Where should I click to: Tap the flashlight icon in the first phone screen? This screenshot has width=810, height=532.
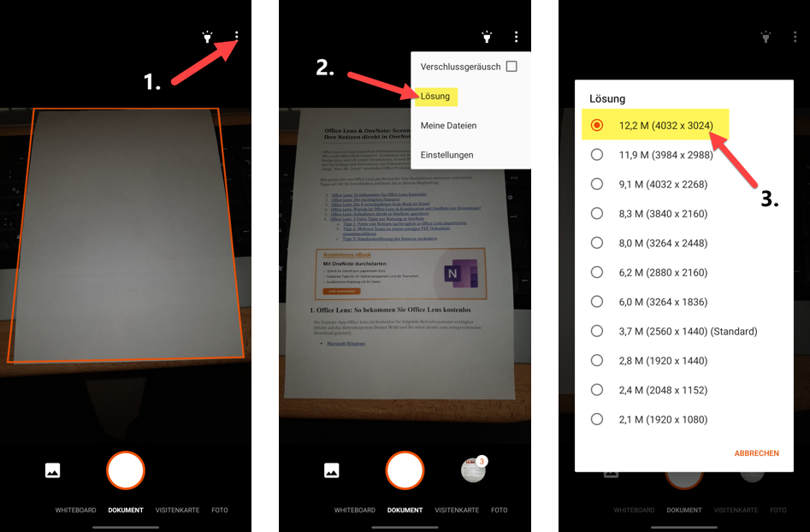click(x=207, y=37)
